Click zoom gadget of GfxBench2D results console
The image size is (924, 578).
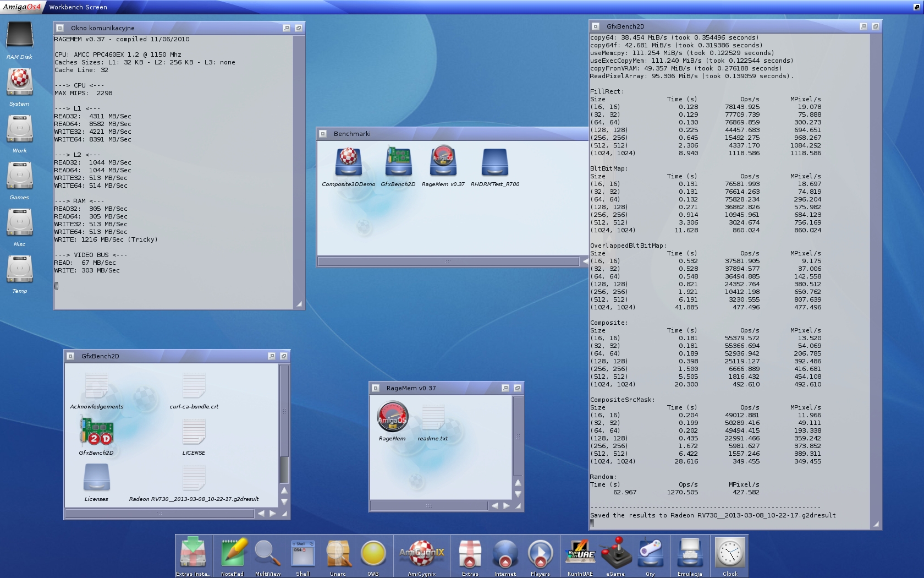(864, 26)
